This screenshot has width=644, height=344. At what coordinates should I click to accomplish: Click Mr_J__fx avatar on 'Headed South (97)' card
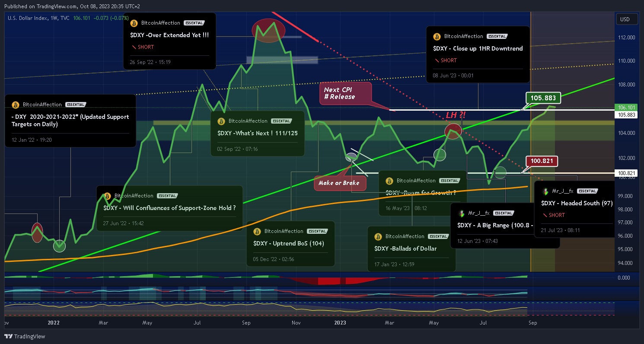[545, 191]
